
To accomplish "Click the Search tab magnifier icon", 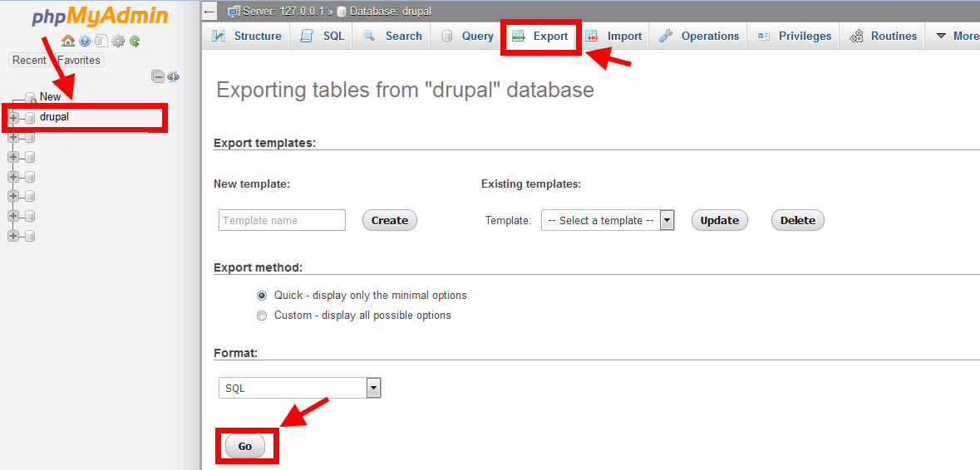I will pyautogui.click(x=368, y=36).
